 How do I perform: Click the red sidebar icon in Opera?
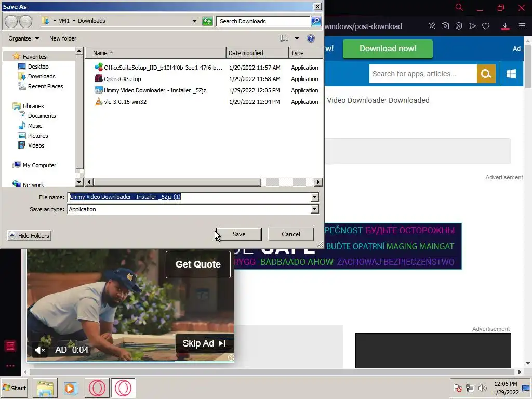click(10, 346)
